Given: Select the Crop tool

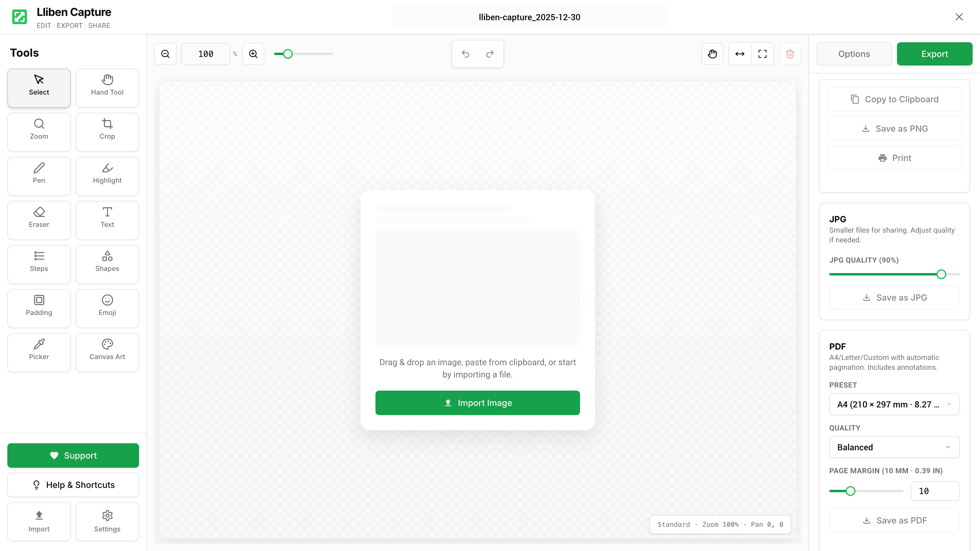Looking at the screenshot, I should point(107,130).
